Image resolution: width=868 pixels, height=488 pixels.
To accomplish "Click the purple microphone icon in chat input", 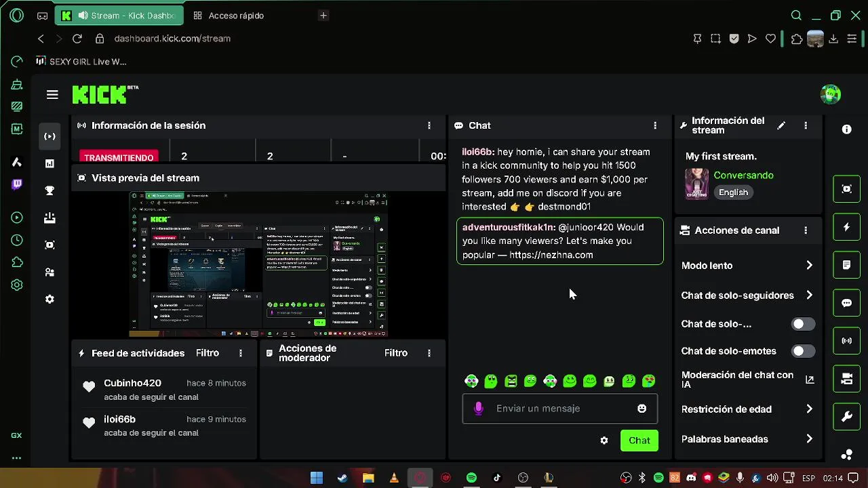I will point(479,408).
